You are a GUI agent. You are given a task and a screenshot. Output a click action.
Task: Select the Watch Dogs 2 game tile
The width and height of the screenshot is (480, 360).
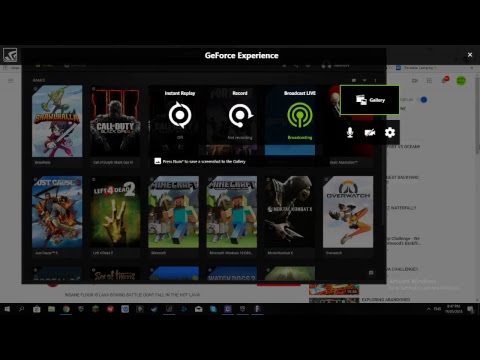tap(232, 274)
